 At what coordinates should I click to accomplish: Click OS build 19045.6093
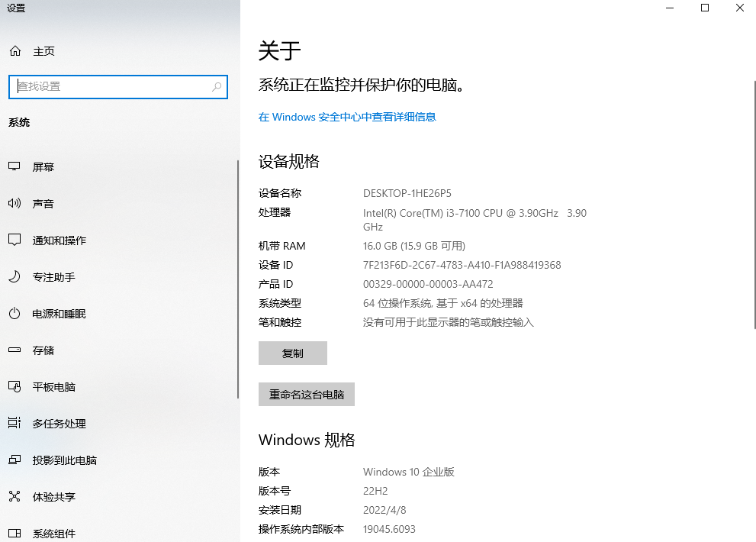pyautogui.click(x=389, y=529)
